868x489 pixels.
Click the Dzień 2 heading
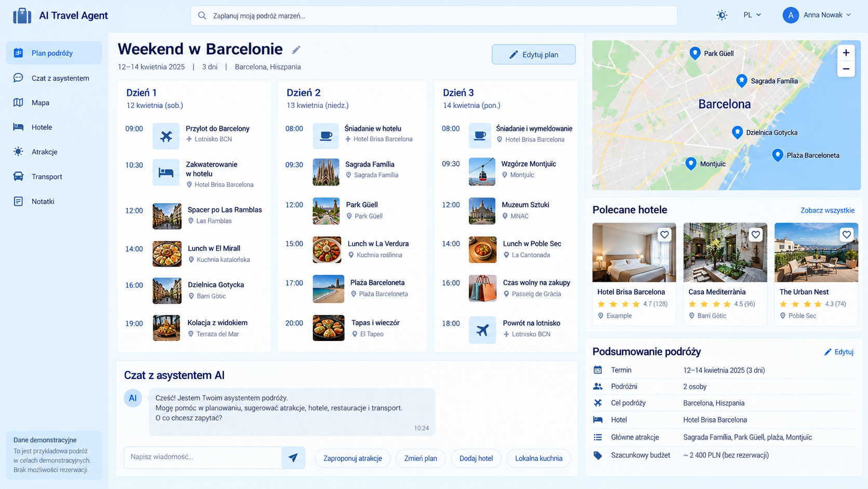click(x=303, y=92)
